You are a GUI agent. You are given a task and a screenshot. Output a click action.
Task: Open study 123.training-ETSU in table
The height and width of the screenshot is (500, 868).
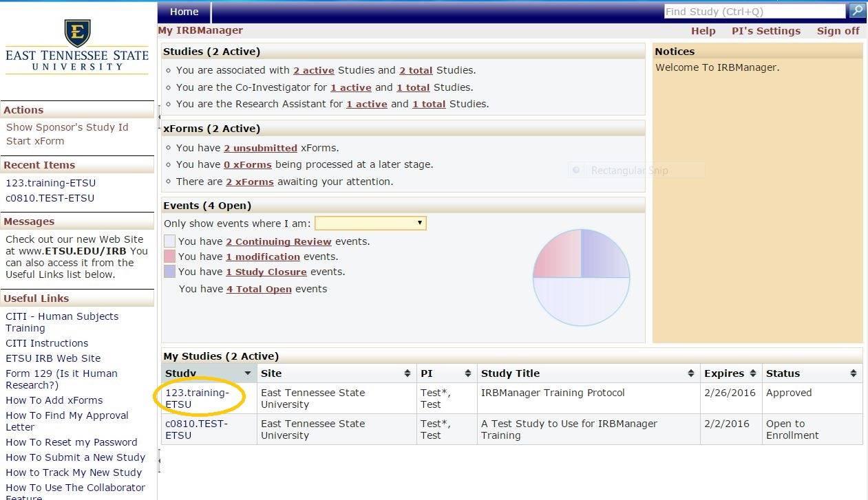[197, 398]
